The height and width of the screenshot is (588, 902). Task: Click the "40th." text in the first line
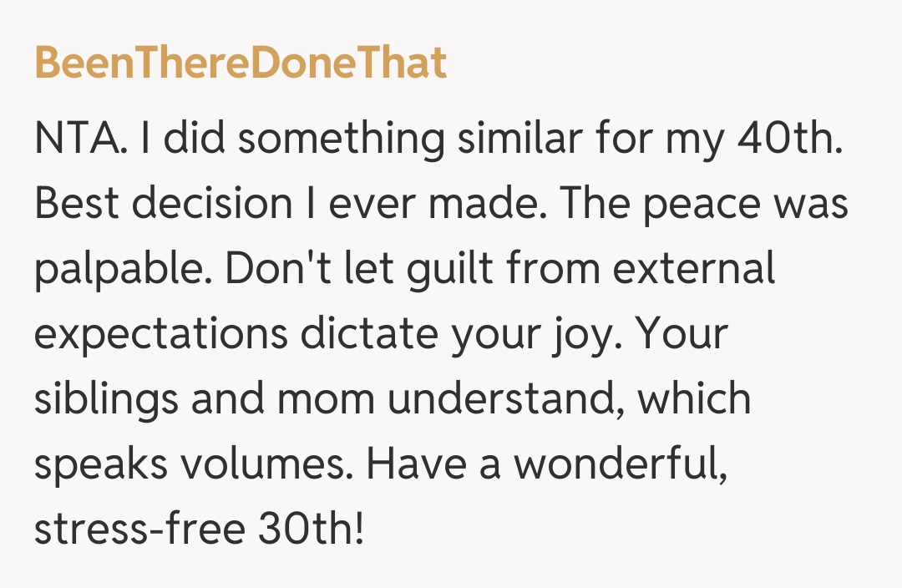(788, 139)
